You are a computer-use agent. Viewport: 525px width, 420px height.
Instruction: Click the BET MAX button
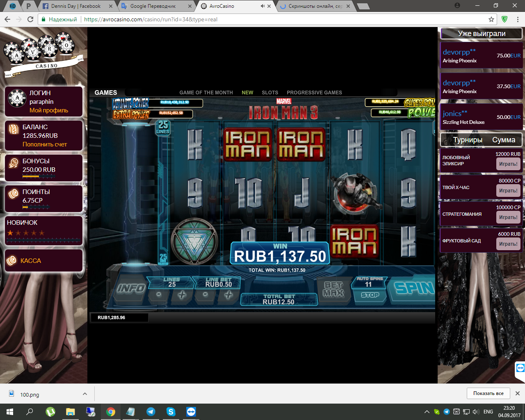pyautogui.click(x=333, y=289)
